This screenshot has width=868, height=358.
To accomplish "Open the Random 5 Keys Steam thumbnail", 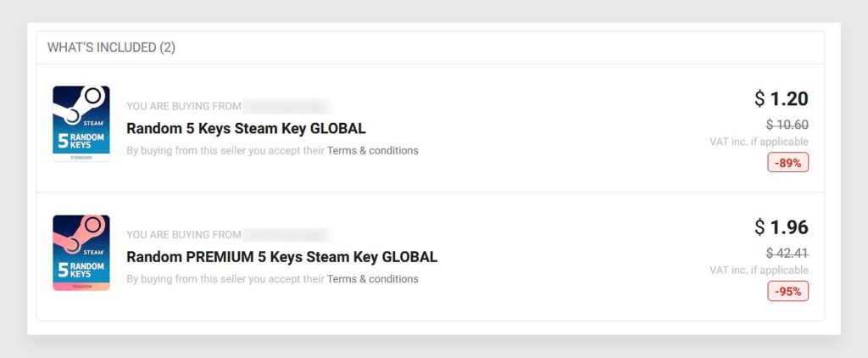I will 81,124.
